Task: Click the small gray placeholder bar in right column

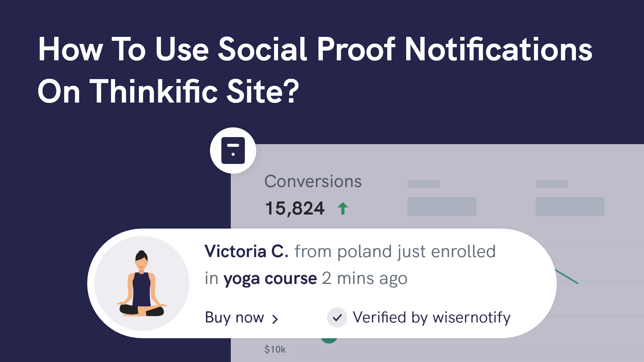Action: pyautogui.click(x=552, y=184)
